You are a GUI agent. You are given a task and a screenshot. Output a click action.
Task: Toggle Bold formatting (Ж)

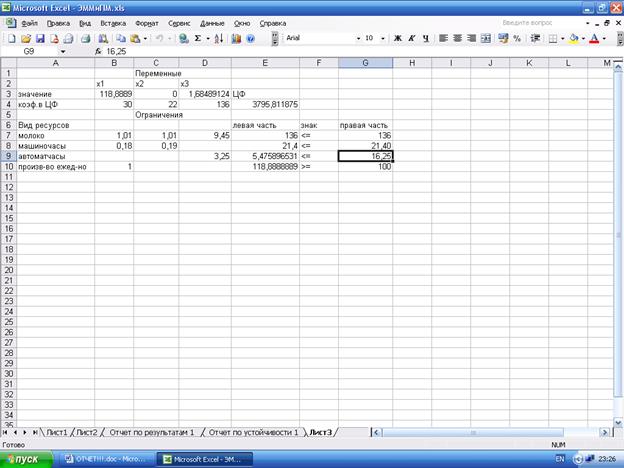(x=397, y=38)
